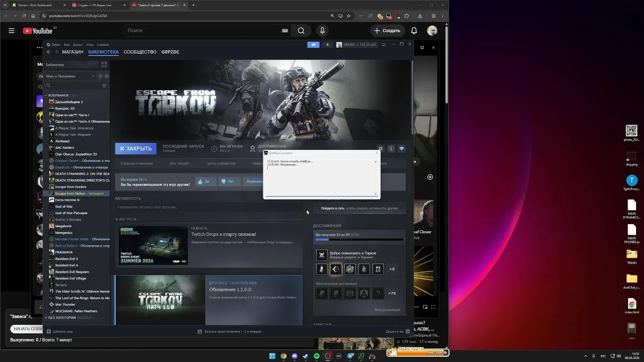The width and height of the screenshot is (644, 362).
Task: Click the Steam forward navigation arrow
Action: (x=56, y=52)
